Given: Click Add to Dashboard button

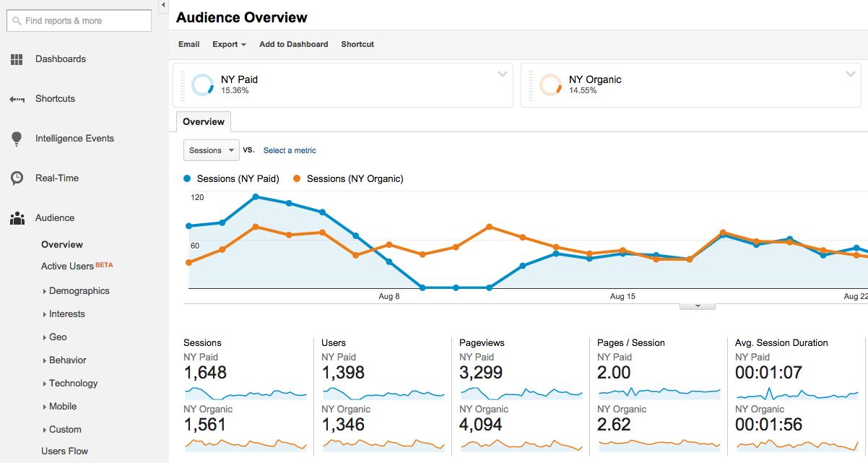Looking at the screenshot, I should 293,44.
